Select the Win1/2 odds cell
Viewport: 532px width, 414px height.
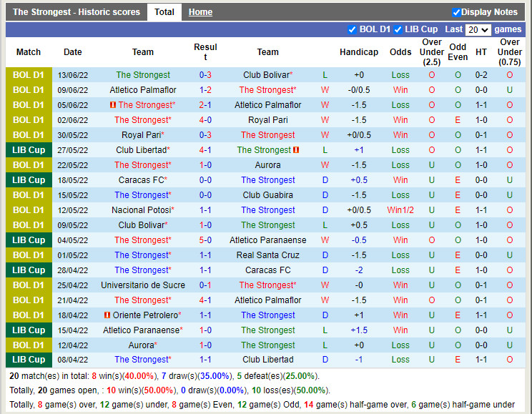pos(400,210)
